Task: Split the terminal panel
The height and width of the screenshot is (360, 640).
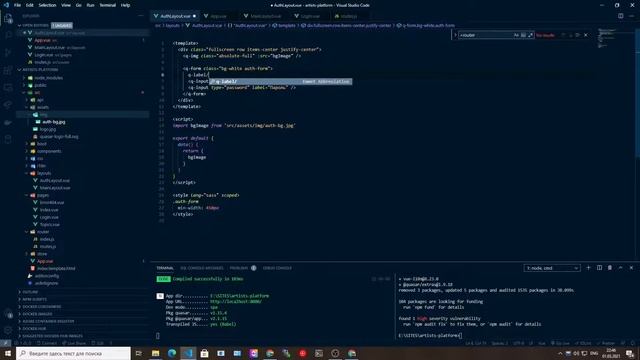Action: [x=599, y=268]
